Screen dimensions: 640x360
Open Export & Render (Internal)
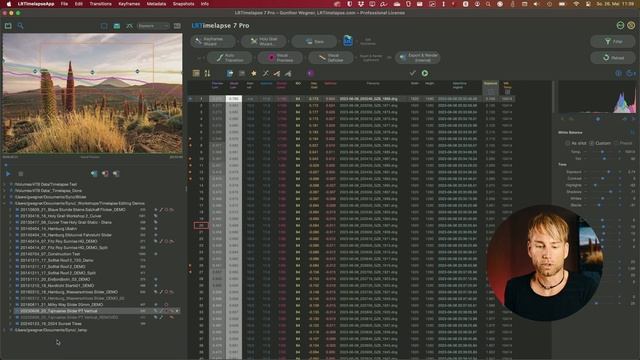(x=418, y=58)
